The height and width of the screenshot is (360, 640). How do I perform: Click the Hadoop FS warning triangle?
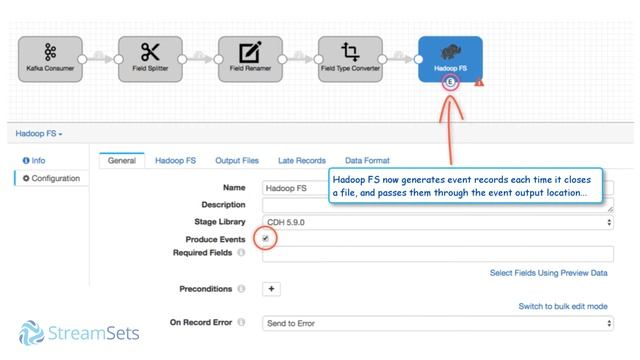point(479,82)
